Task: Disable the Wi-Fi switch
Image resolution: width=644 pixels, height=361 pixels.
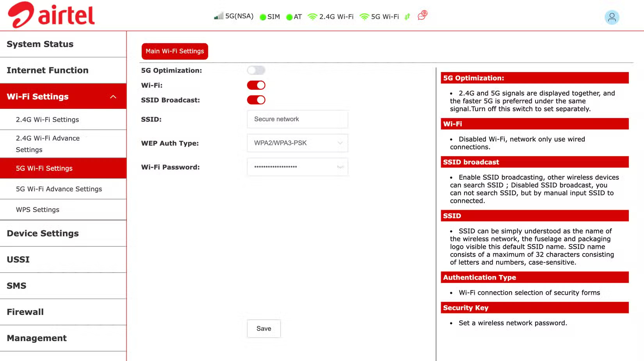Action: coord(256,85)
